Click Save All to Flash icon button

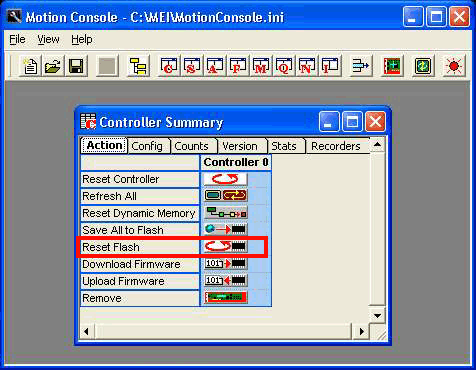(225, 230)
